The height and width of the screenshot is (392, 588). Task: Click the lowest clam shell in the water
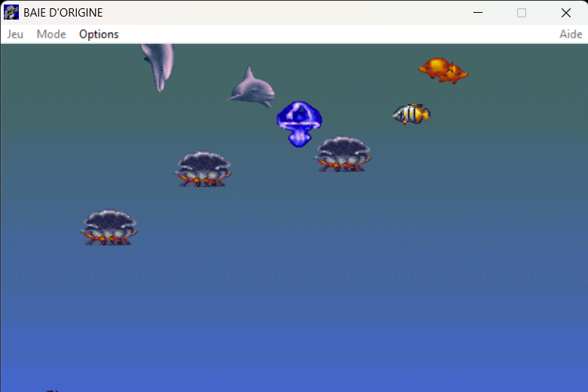(x=109, y=228)
